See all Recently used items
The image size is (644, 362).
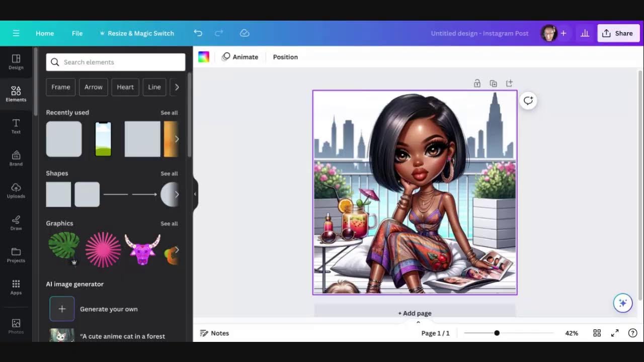(169, 113)
